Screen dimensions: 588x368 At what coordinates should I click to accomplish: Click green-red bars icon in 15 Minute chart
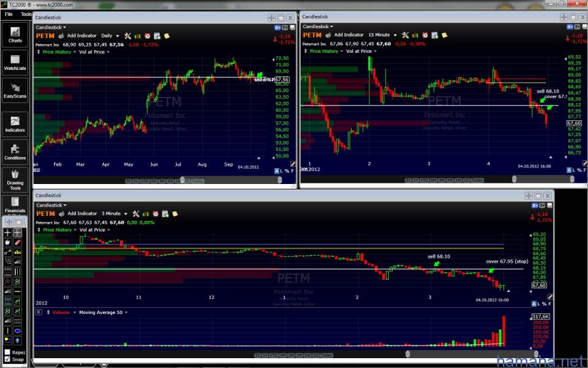coord(415,35)
